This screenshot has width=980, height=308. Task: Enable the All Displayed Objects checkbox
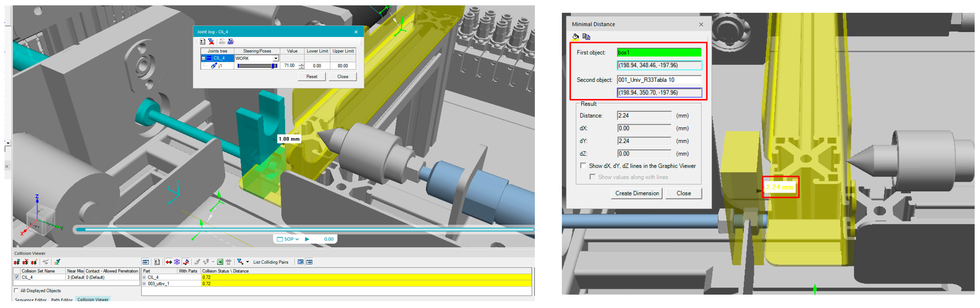[16, 290]
